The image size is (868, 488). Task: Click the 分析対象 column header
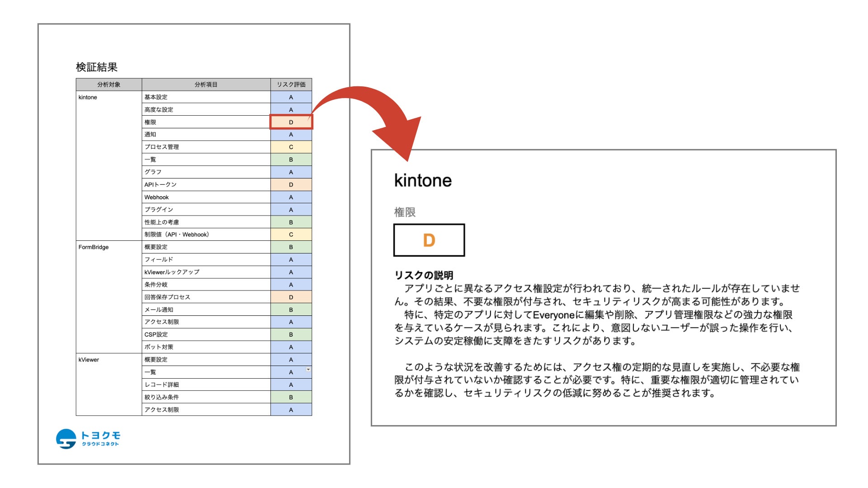click(x=108, y=84)
